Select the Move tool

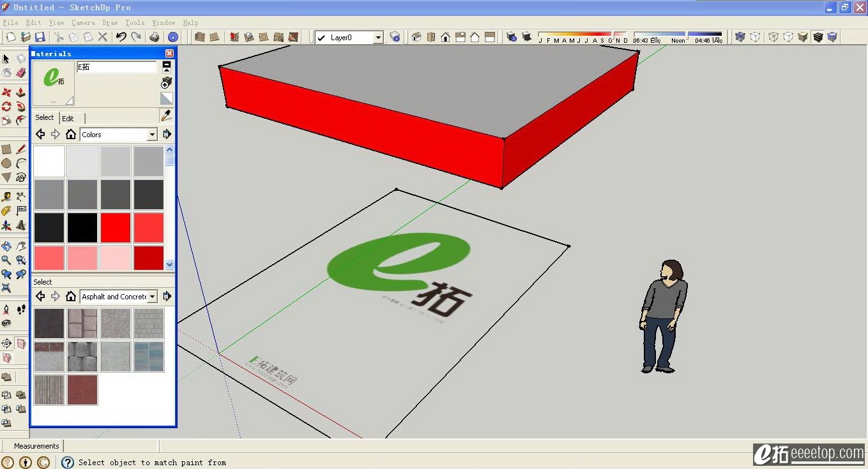click(6, 93)
